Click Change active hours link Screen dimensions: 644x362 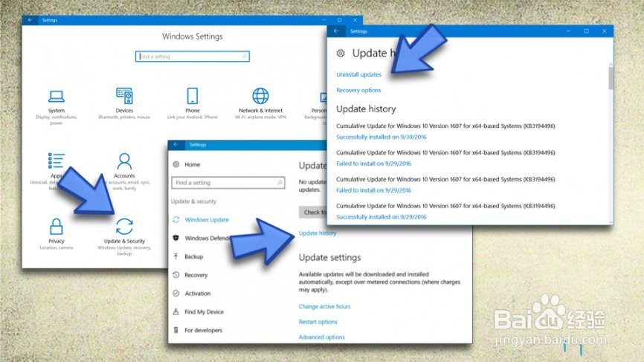324,306
